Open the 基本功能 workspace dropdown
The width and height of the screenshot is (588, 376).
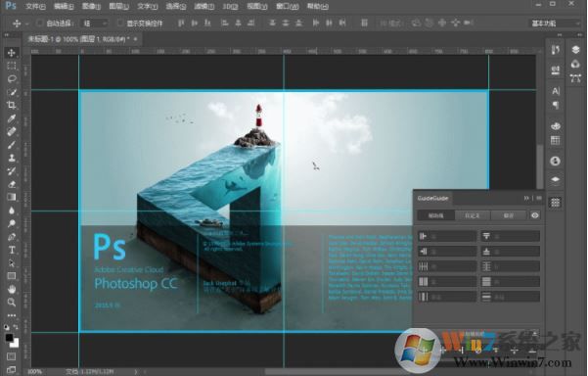click(555, 23)
